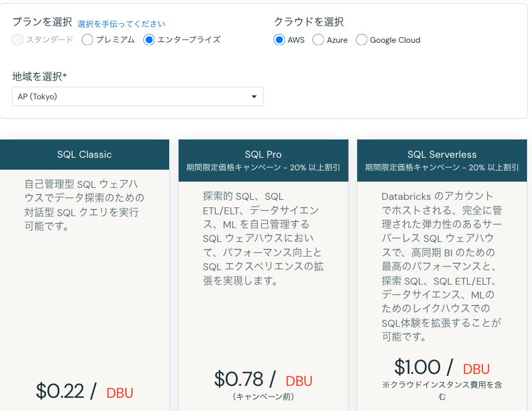532x411 pixels.
Task: Select the エンタープライズ plan radio button
Action: 149,40
